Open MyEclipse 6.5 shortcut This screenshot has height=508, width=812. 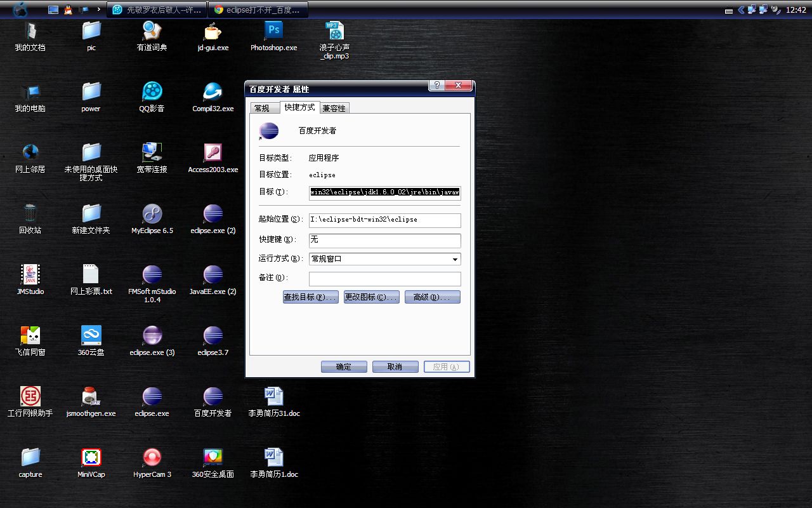pyautogui.click(x=152, y=213)
